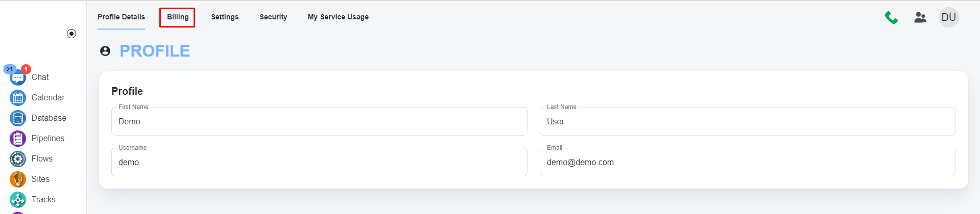Open the DU user avatar menu
The image size is (980, 214).
tap(948, 17)
